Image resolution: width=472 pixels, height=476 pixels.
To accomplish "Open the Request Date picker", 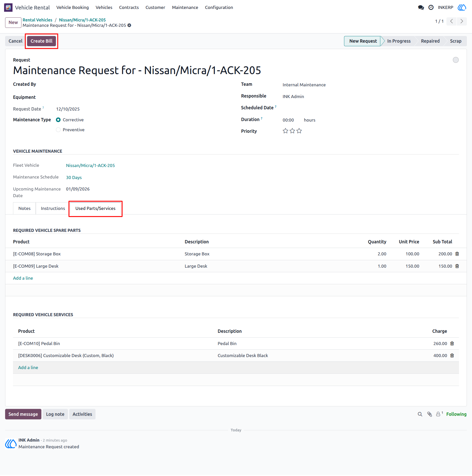I will pyautogui.click(x=68, y=109).
